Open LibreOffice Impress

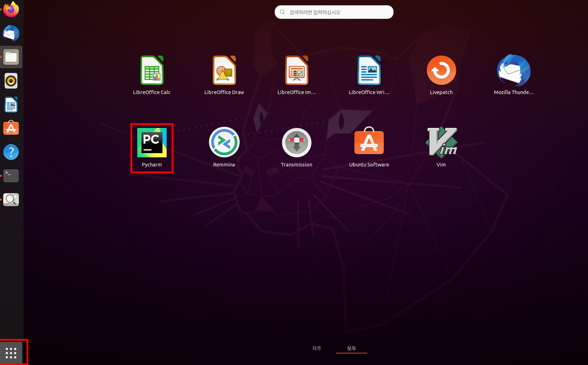pyautogui.click(x=296, y=75)
